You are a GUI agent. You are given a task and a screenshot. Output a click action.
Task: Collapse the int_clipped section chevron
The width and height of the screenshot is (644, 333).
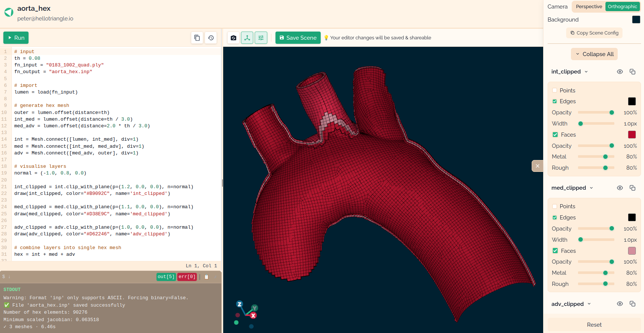point(586,72)
